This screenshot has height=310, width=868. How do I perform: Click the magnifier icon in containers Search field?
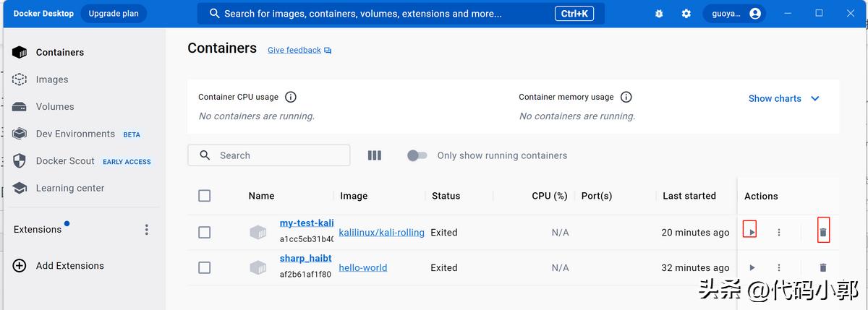point(205,155)
